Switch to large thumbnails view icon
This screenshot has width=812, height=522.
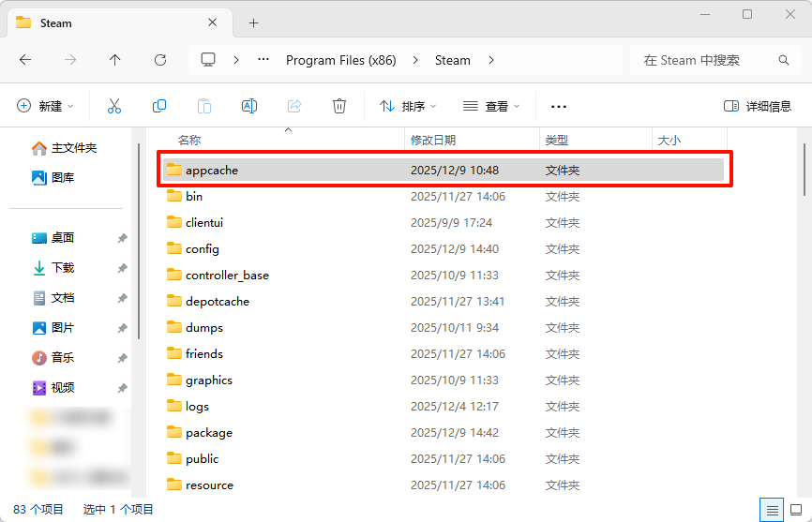coord(796,510)
